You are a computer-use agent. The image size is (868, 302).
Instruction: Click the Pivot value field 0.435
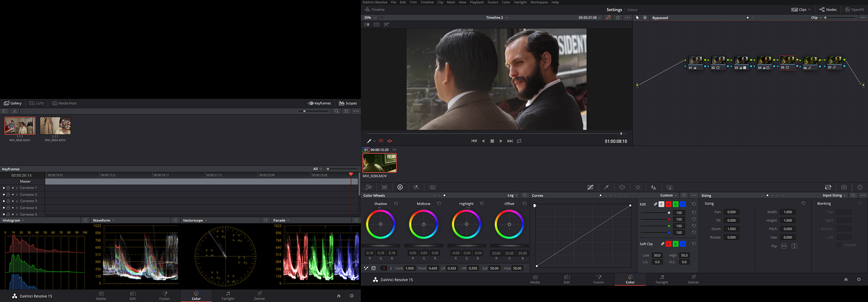tap(433, 268)
